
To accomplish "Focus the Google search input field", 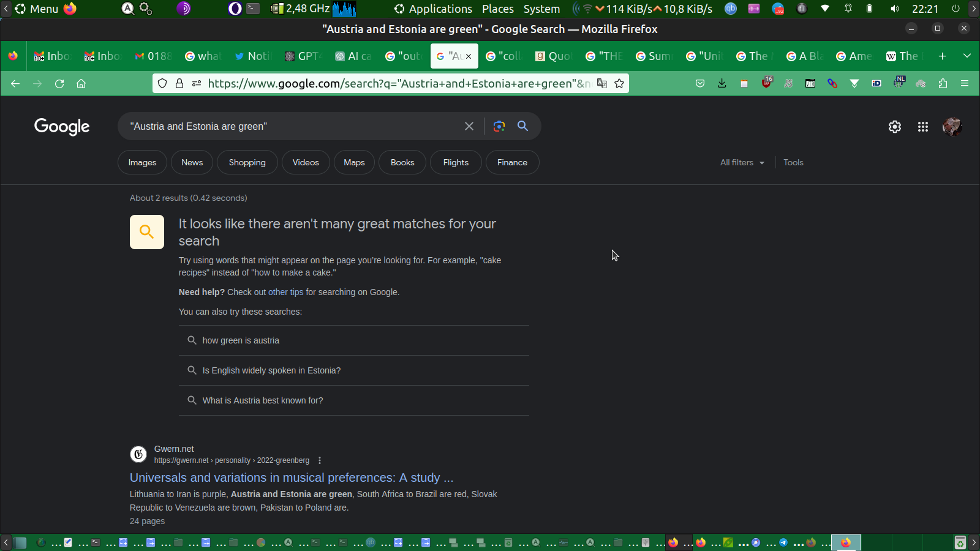I will click(x=294, y=126).
